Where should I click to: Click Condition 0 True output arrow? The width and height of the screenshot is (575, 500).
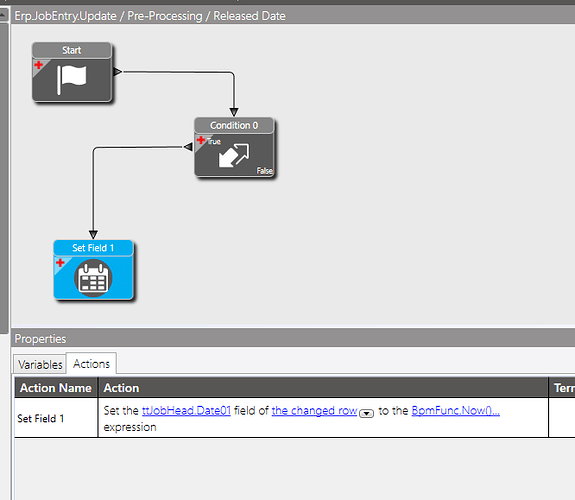click(188, 147)
